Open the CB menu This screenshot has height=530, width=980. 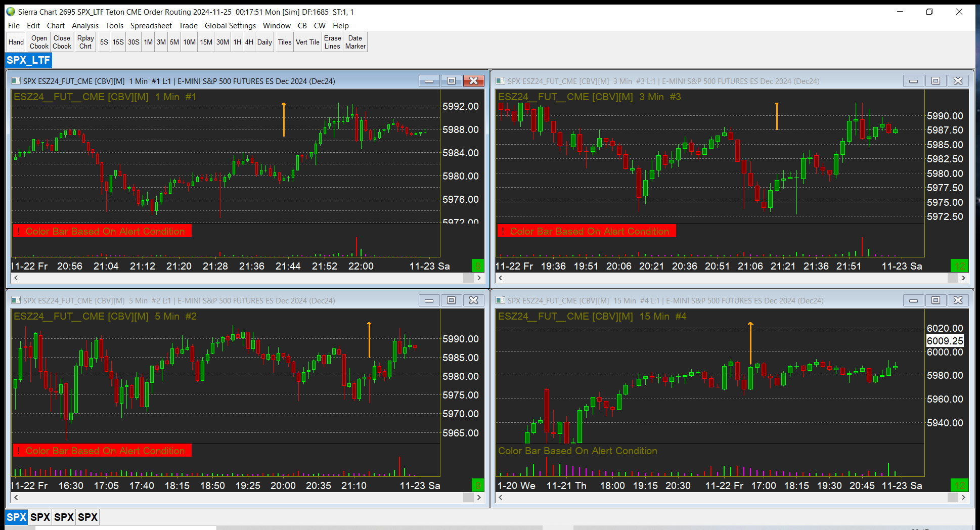coord(302,26)
